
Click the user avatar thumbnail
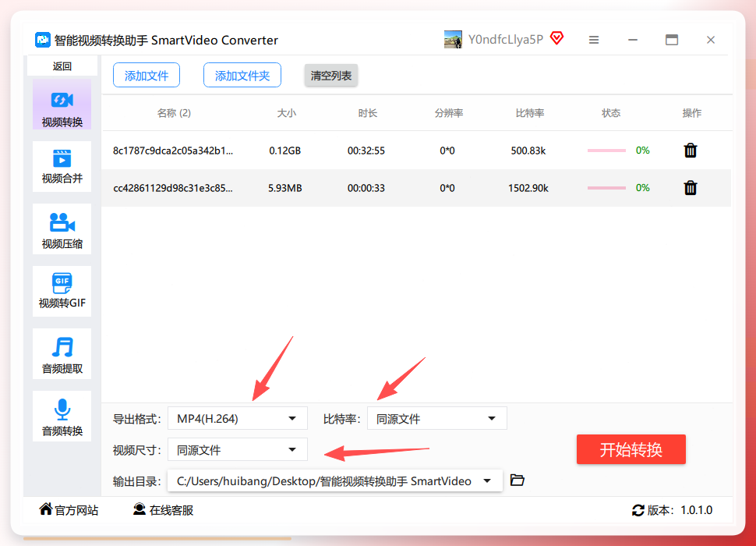click(453, 40)
